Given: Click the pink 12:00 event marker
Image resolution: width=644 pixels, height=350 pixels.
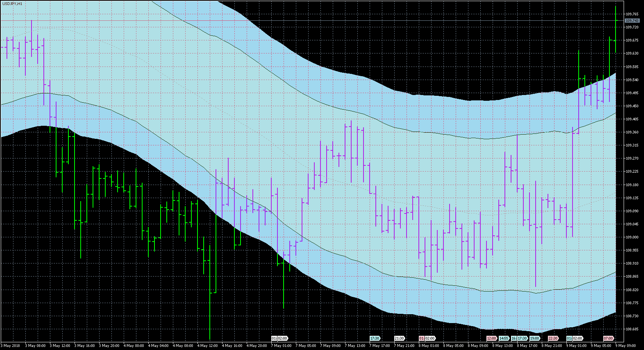Looking at the screenshot, I should [491, 338].
